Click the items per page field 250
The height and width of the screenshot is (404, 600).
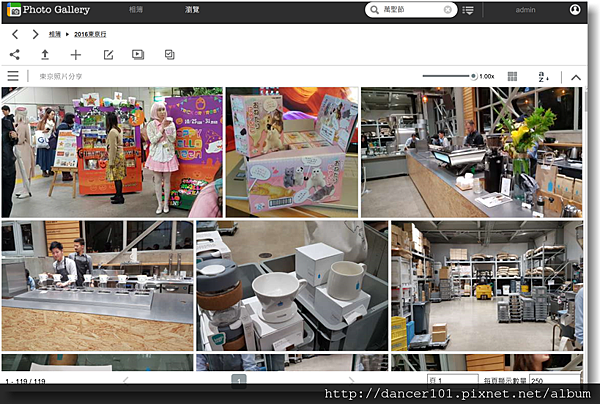[x=554, y=380]
